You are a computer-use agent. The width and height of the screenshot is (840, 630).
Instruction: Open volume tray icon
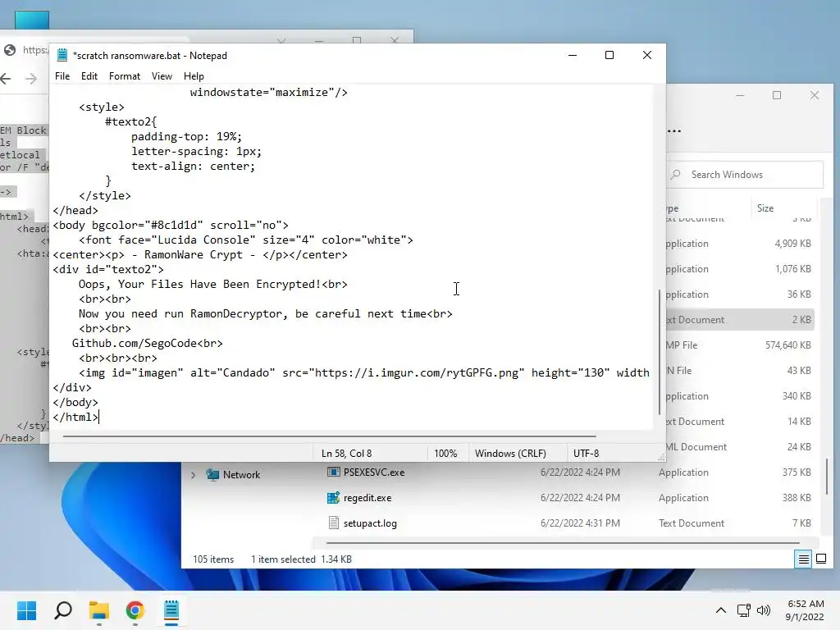[x=764, y=610]
